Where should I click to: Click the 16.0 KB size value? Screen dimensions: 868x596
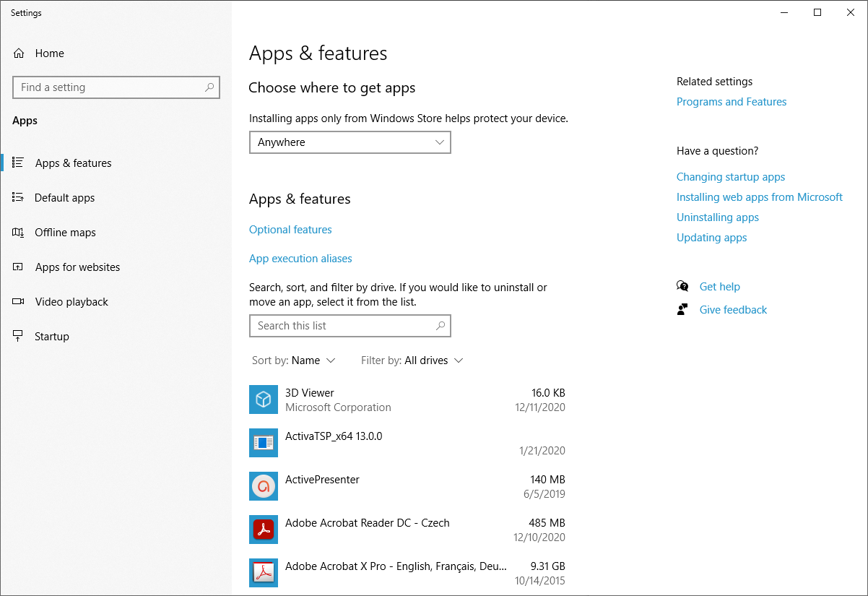pos(548,393)
